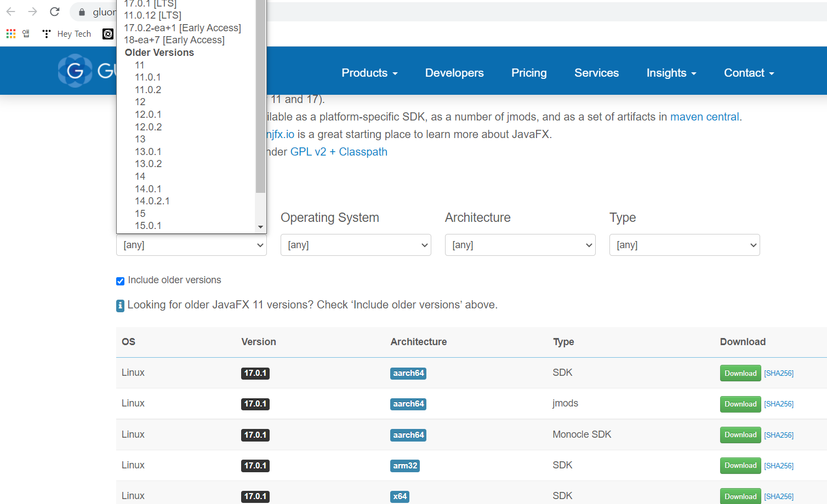Image resolution: width=827 pixels, height=504 pixels.
Task: Open Services in navigation bar
Action: coord(596,73)
